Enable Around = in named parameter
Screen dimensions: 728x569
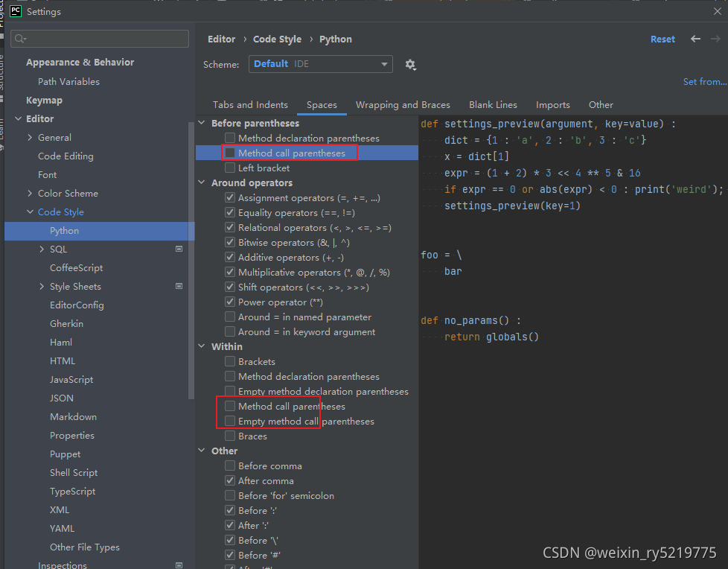[x=230, y=317]
